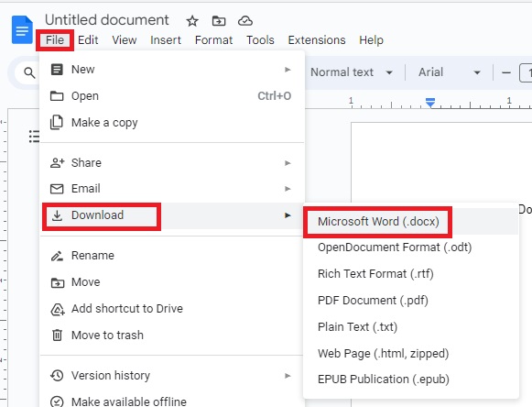
Task: Click the Version history clock icon
Action: (57, 376)
